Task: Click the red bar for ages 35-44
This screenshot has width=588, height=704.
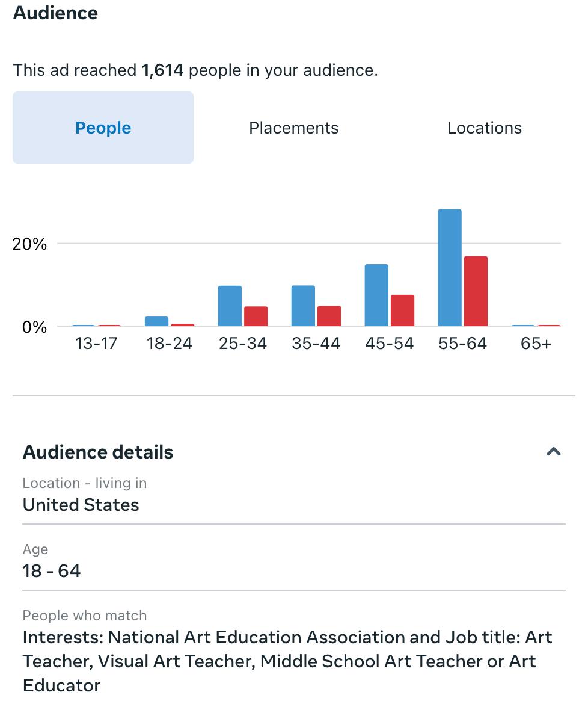Action: (x=329, y=316)
